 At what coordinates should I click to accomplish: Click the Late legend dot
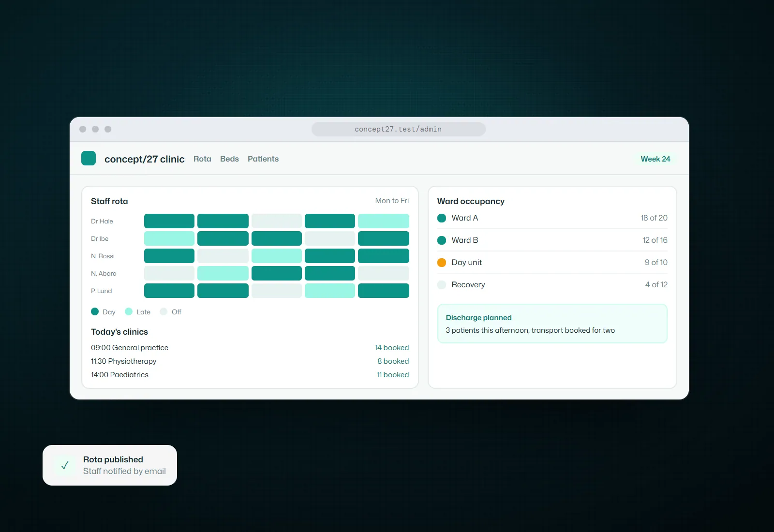129,311
